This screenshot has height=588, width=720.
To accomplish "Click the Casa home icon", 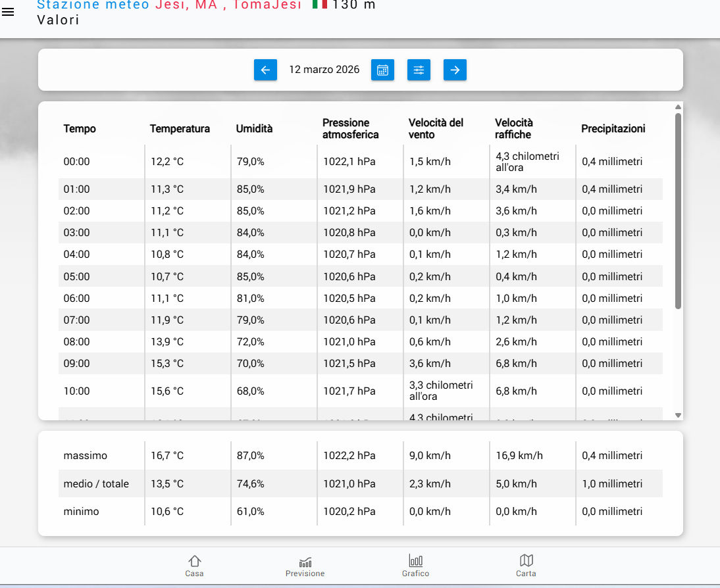I will 194,560.
